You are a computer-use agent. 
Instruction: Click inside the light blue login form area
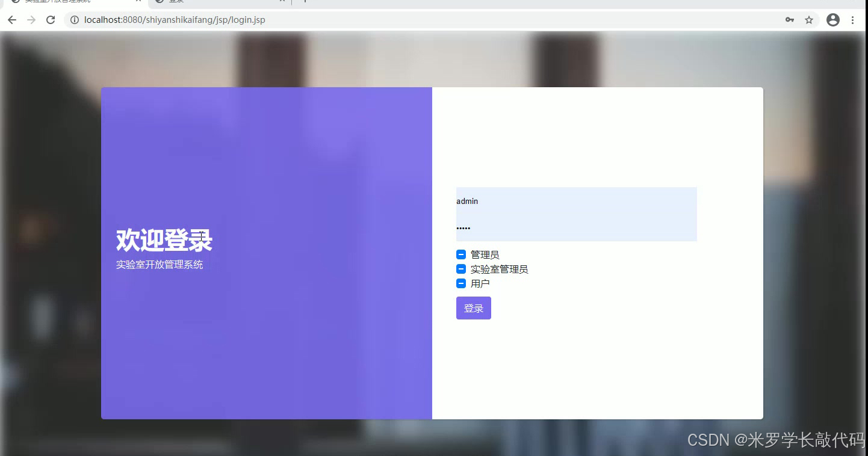576,214
